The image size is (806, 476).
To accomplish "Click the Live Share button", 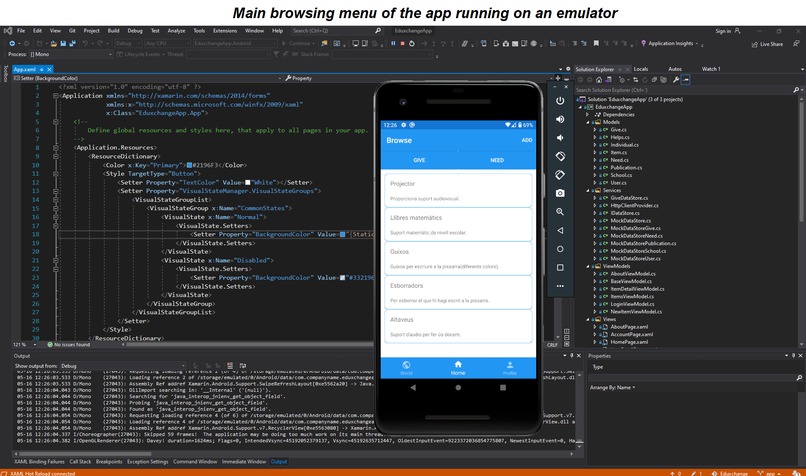I will point(767,44).
